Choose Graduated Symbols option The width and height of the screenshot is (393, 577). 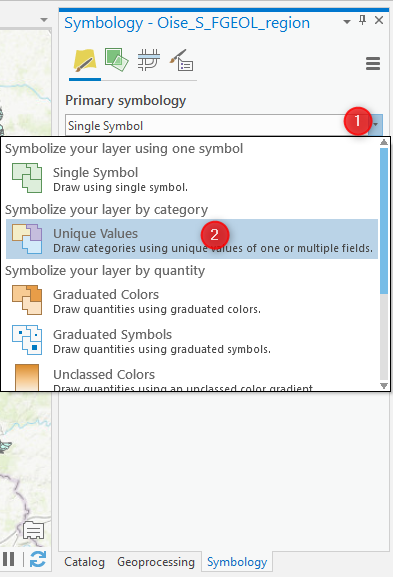pyautogui.click(x=192, y=340)
